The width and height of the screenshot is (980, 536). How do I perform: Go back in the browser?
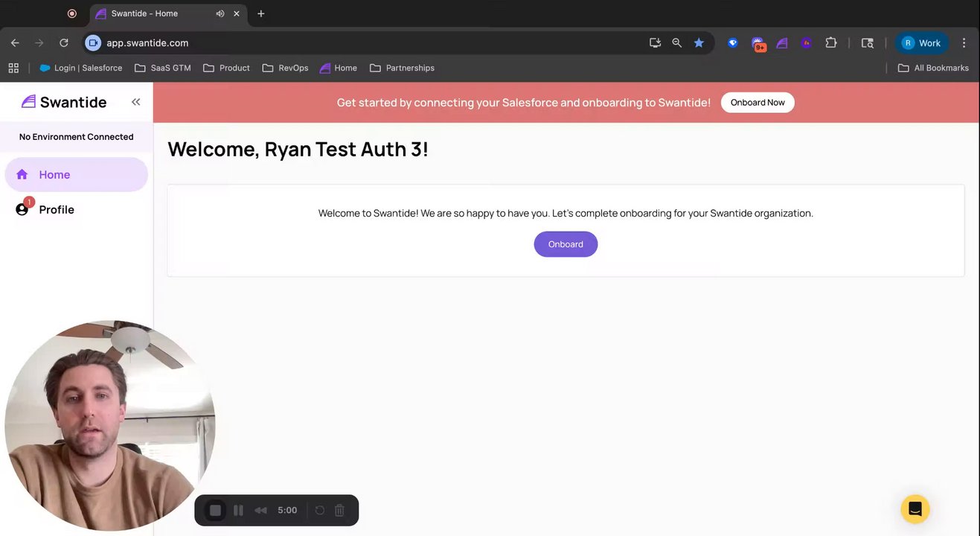click(x=15, y=43)
